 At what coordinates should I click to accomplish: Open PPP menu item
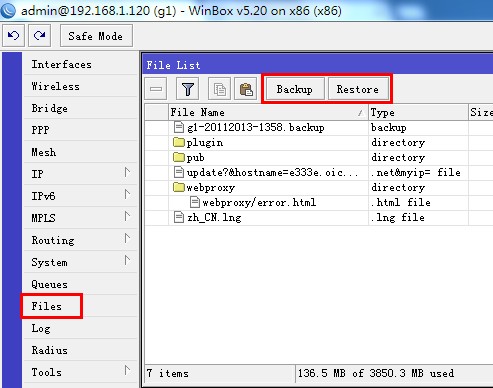coord(80,130)
